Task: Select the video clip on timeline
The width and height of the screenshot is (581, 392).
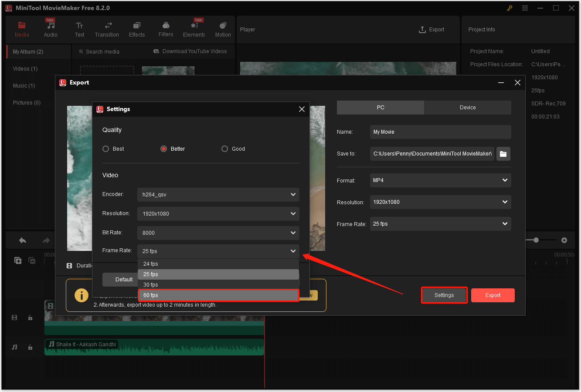Action: click(x=154, y=318)
